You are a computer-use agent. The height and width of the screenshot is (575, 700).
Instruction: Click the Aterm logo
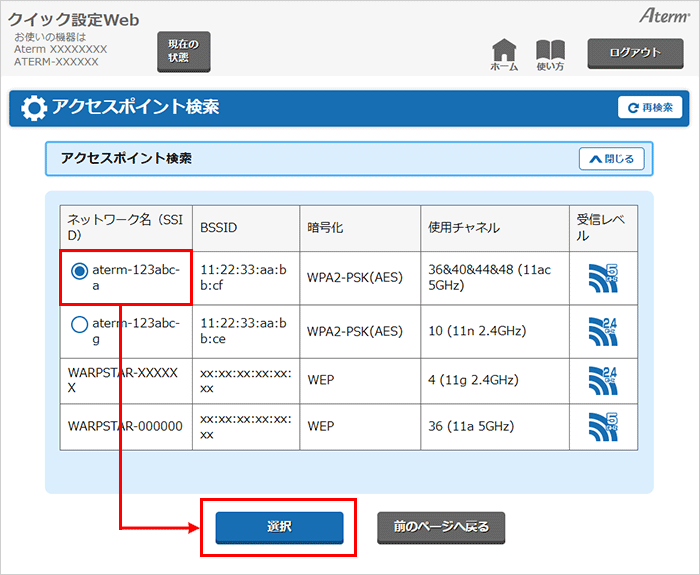[x=659, y=16]
